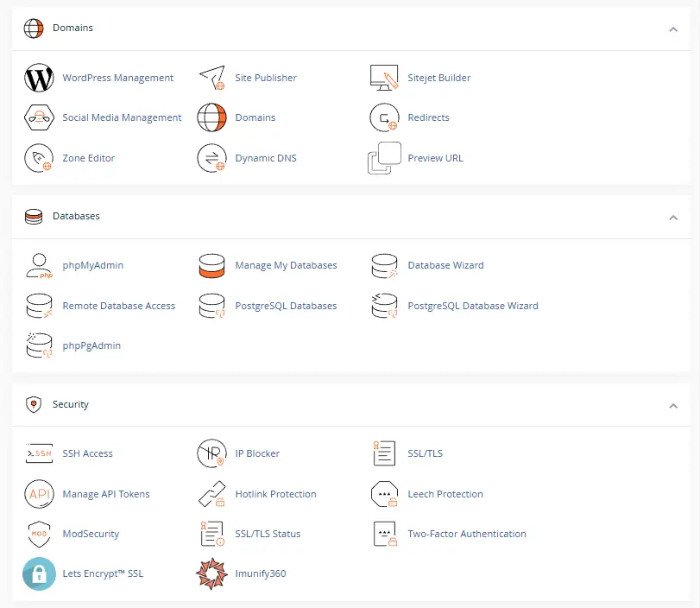This screenshot has width=700, height=608.
Task: Open Two-Factor Authentication settings
Action: tap(467, 534)
